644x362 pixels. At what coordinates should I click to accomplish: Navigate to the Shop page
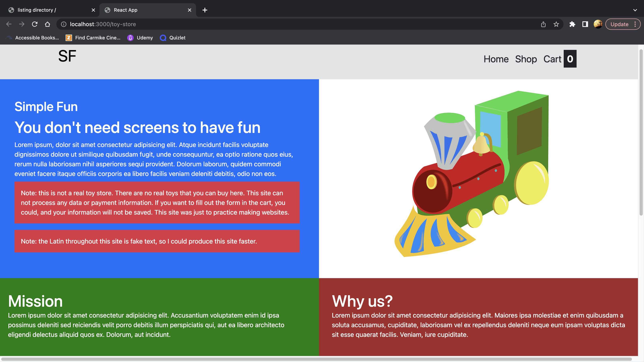tap(526, 59)
